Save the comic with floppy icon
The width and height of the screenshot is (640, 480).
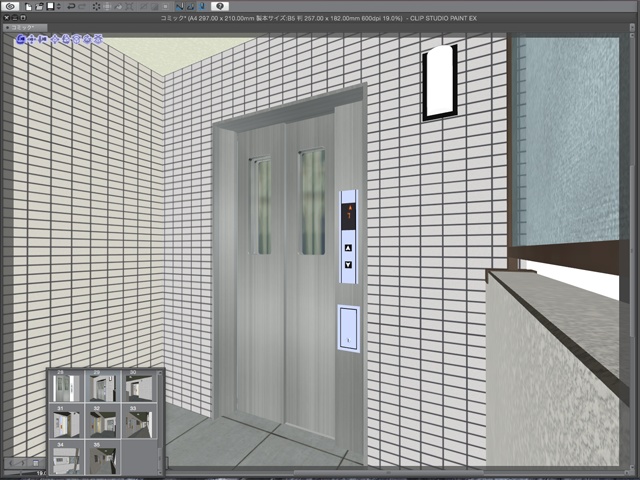(50, 7)
